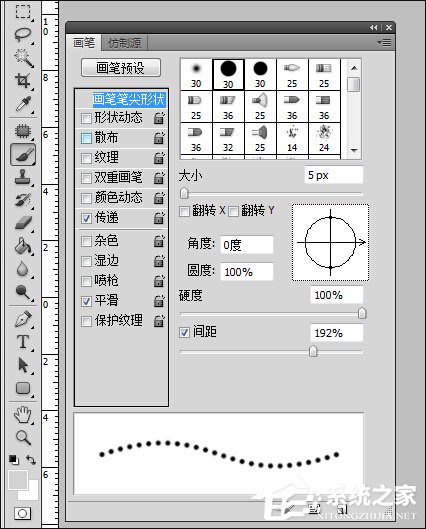
Task: Enable the 湿边 checkbox
Action: (86, 261)
